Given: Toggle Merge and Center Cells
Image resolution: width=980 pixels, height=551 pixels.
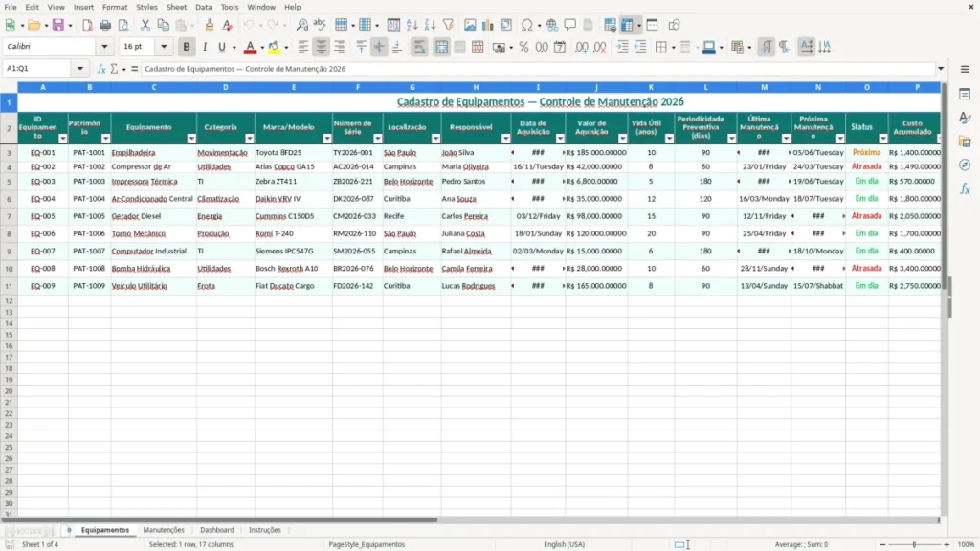Looking at the screenshot, I should click(x=441, y=47).
